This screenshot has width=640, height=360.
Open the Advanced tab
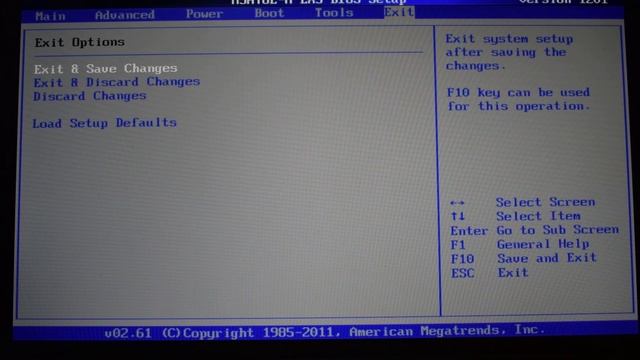124,15
